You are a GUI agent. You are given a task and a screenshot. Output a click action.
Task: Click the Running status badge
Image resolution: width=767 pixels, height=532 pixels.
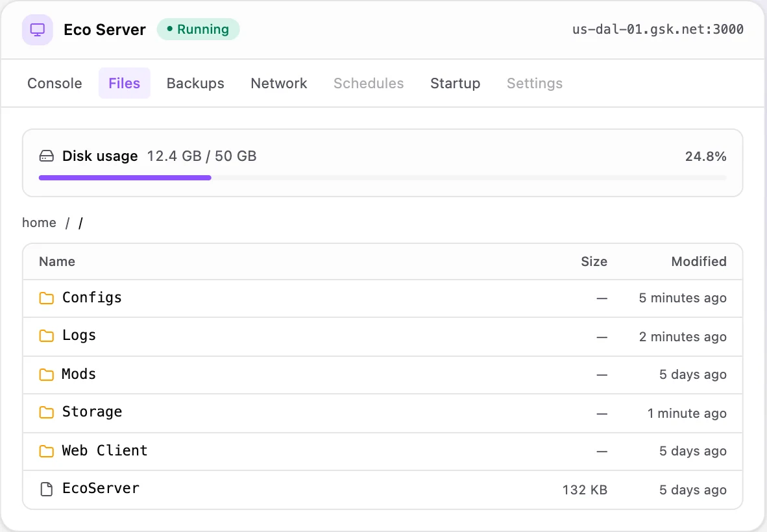pyautogui.click(x=198, y=29)
